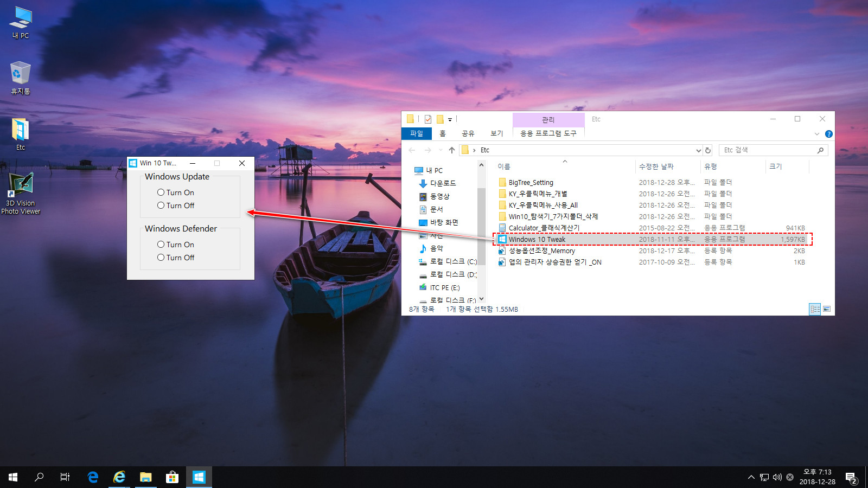
Task: Open the 보기 ribbon tab
Action: click(x=497, y=133)
